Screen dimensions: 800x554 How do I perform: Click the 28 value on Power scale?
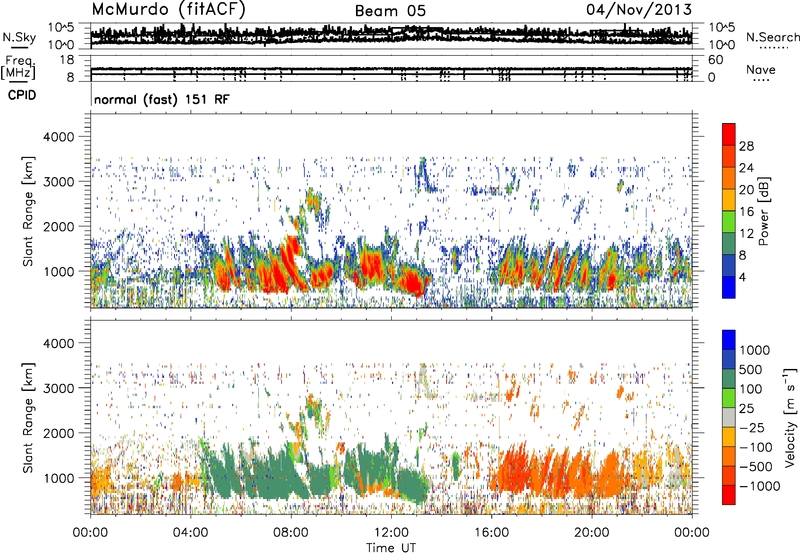click(x=746, y=146)
